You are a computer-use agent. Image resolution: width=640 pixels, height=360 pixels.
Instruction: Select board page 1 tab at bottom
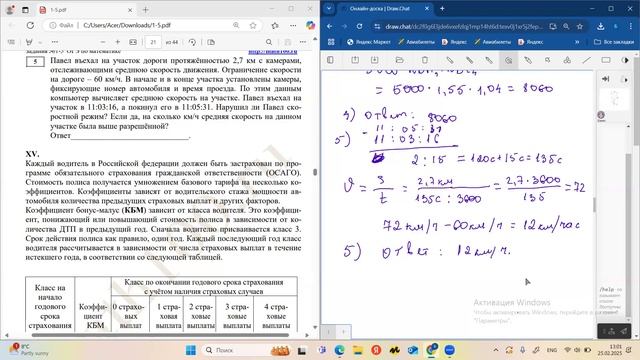tap(329, 331)
